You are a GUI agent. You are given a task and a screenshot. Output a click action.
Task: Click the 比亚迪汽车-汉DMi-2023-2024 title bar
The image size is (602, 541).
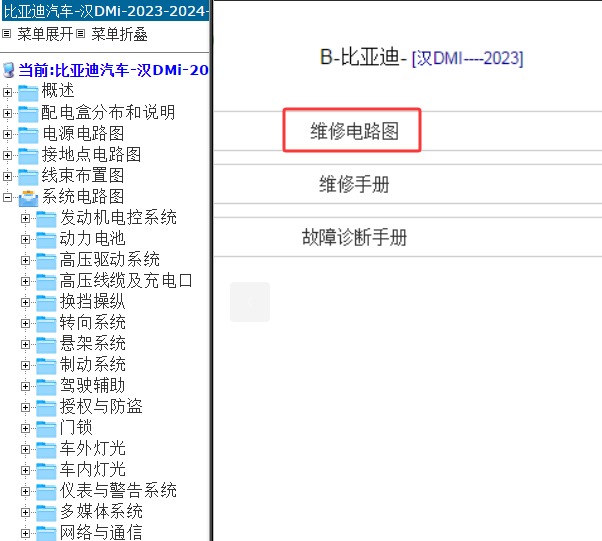coord(105,11)
